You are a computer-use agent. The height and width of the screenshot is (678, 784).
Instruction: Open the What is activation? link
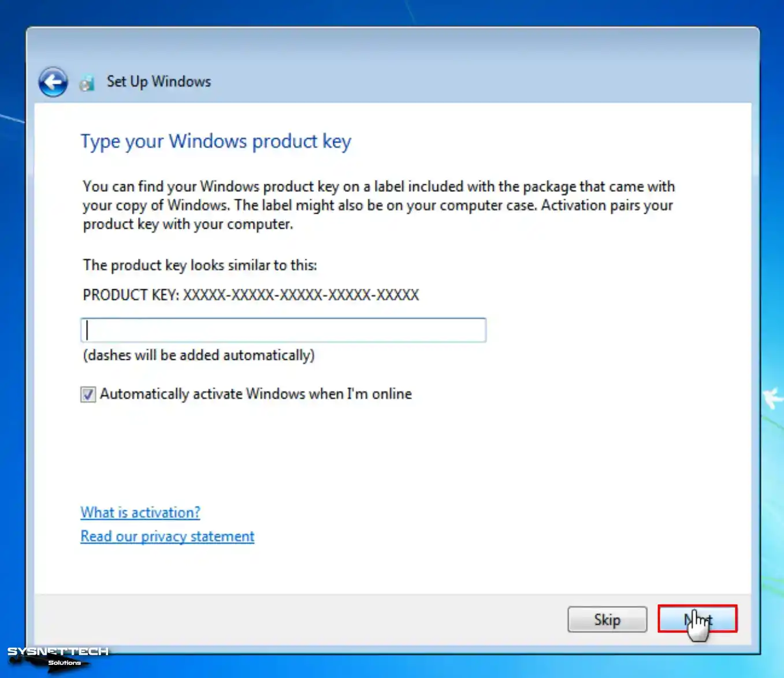coord(140,512)
